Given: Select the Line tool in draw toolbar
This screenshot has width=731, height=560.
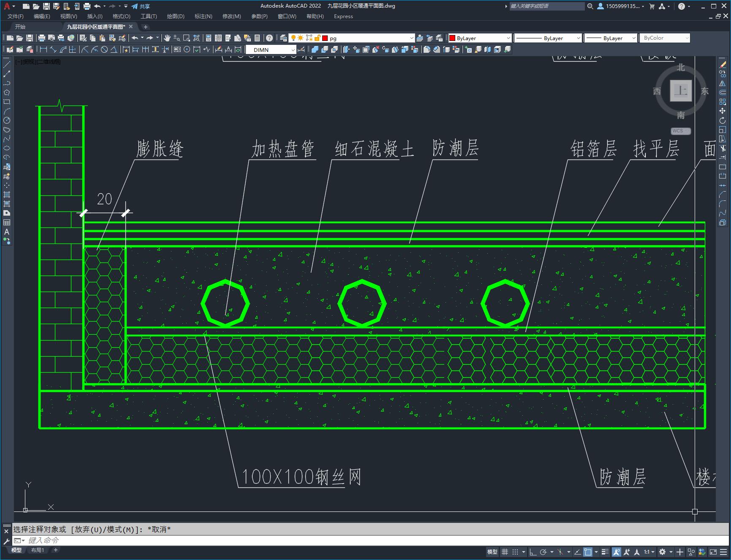Looking at the screenshot, I should tap(7, 65).
